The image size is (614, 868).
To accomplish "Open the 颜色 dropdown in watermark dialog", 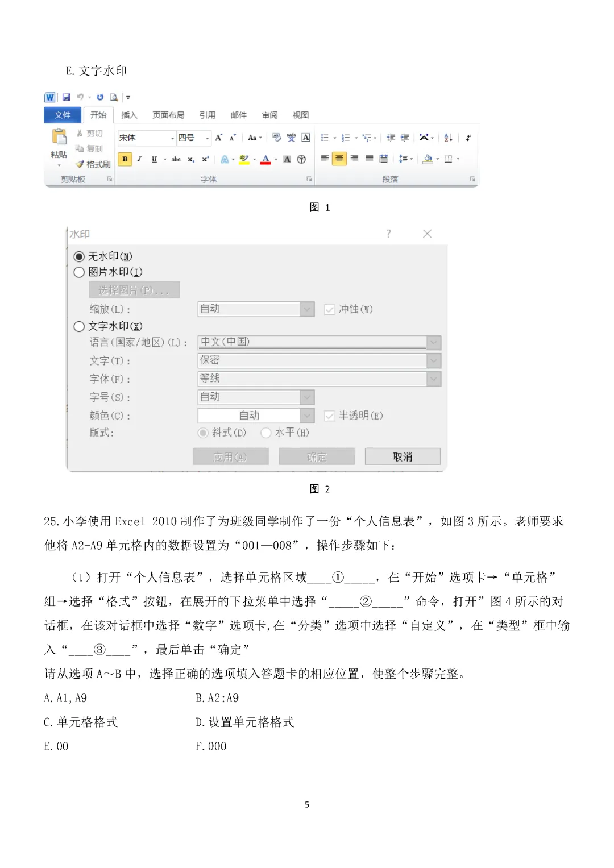I will (307, 415).
